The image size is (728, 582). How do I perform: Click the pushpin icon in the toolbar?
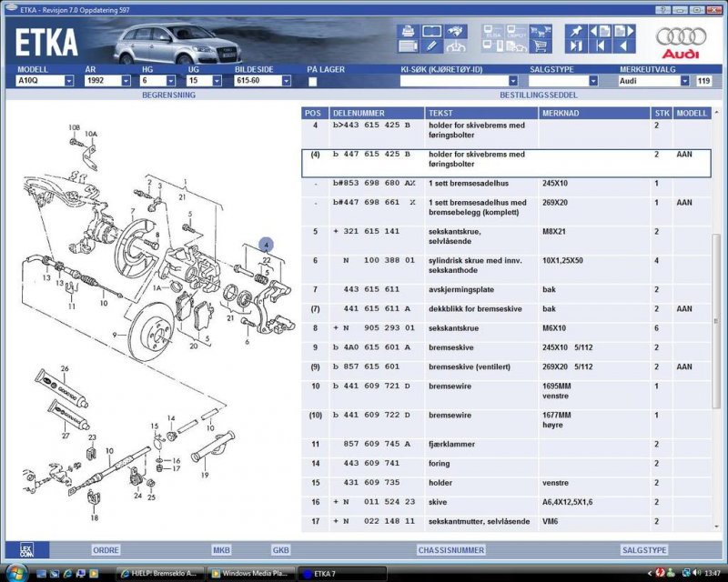(575, 30)
